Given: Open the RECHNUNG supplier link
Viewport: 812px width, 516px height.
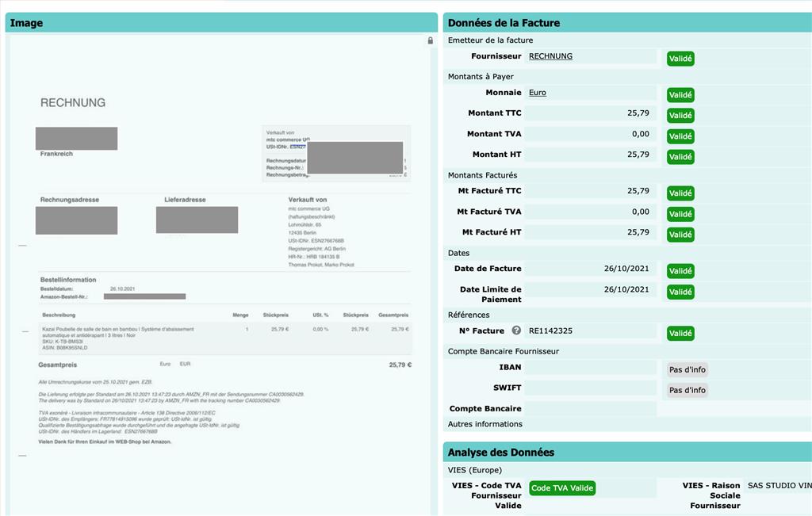Looking at the screenshot, I should tap(550, 56).
